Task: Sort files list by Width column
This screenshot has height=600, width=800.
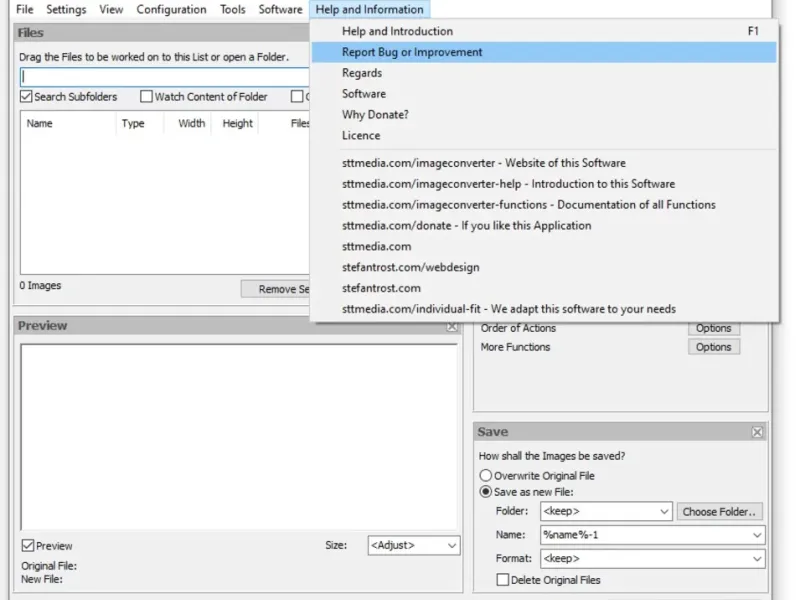Action: (x=188, y=123)
